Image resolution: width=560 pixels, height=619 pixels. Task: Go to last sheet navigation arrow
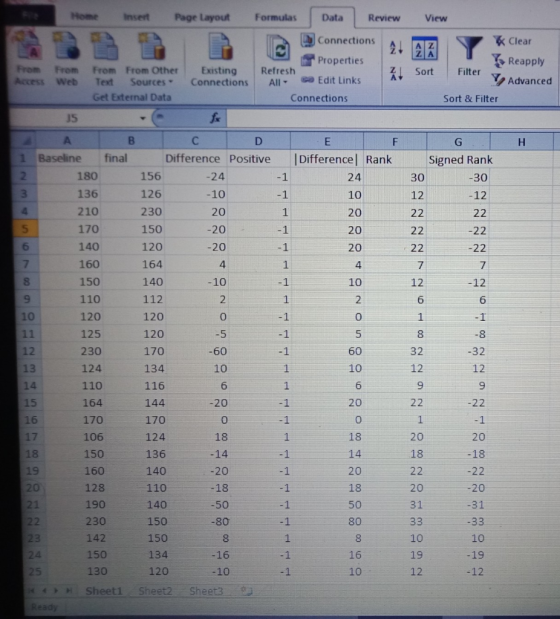coord(69,591)
